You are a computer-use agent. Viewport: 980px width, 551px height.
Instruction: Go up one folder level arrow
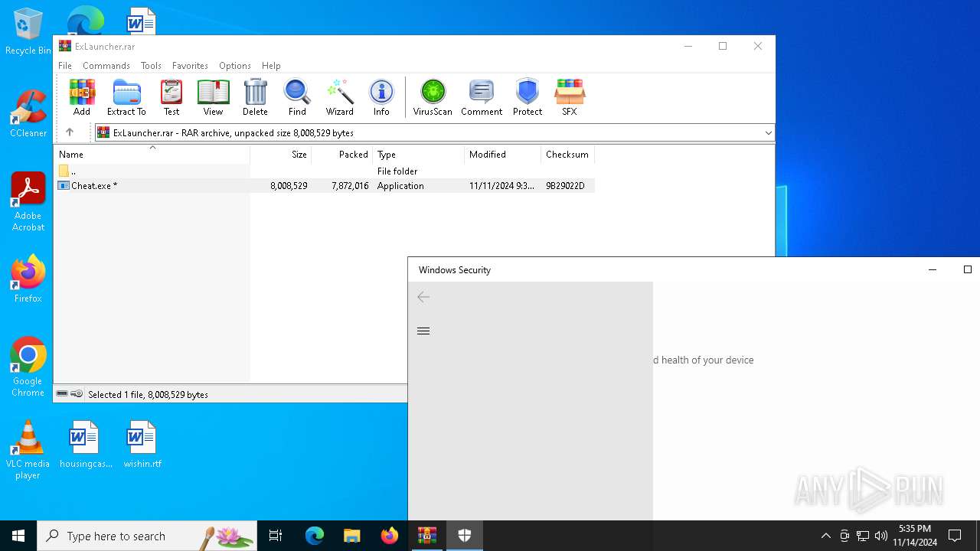pos(70,132)
